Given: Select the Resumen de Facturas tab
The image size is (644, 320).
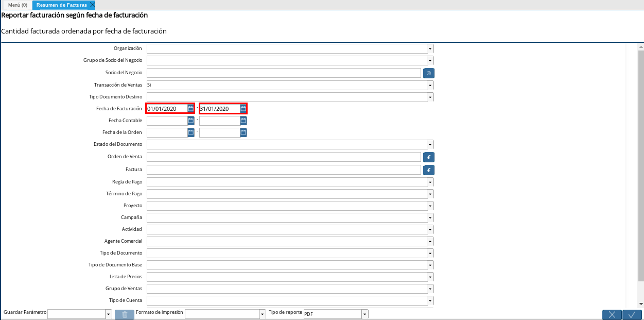Looking at the screenshot, I should (61, 5).
